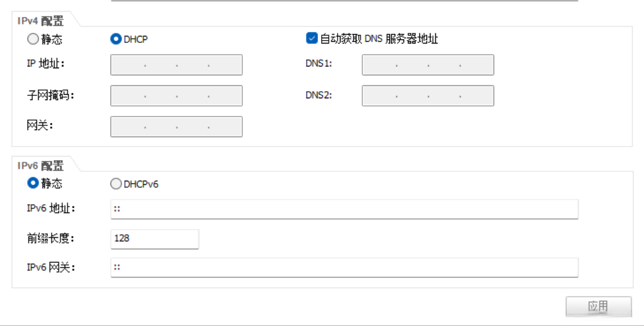Click third octet of IPv4 网关 field

click(x=192, y=127)
